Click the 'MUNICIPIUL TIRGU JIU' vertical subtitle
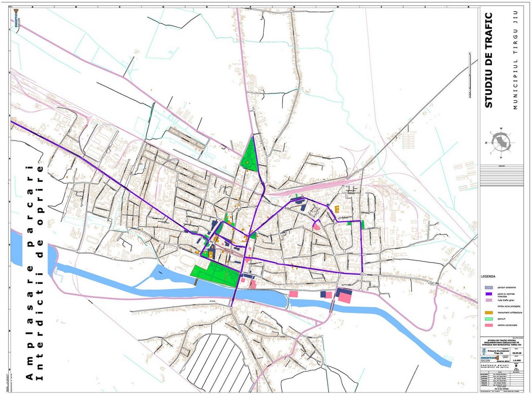The height and width of the screenshot is (394, 532). click(515, 60)
